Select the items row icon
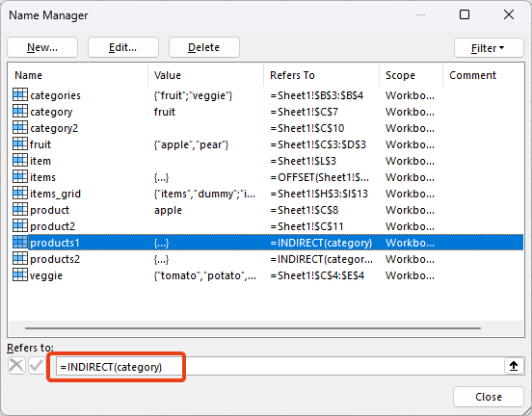This screenshot has height=416, width=532. [x=20, y=176]
